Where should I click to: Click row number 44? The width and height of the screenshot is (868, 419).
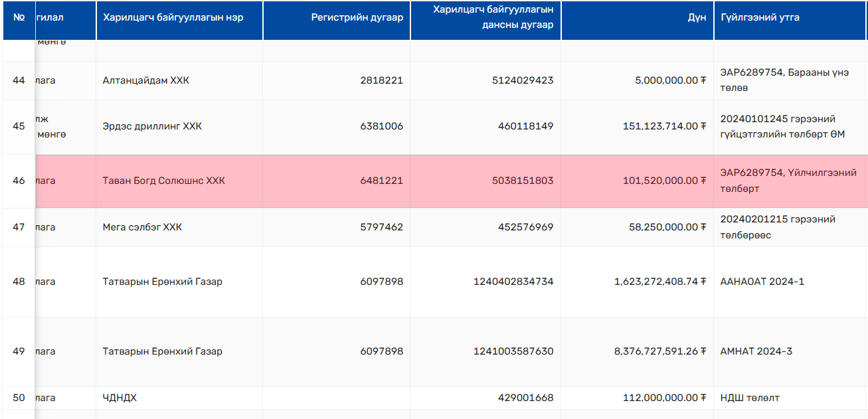pyautogui.click(x=19, y=80)
